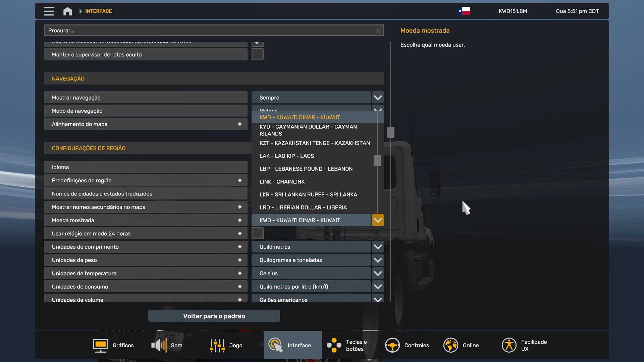Open Som settings speaker icon
This screenshot has height=362, width=644.
pyautogui.click(x=159, y=345)
